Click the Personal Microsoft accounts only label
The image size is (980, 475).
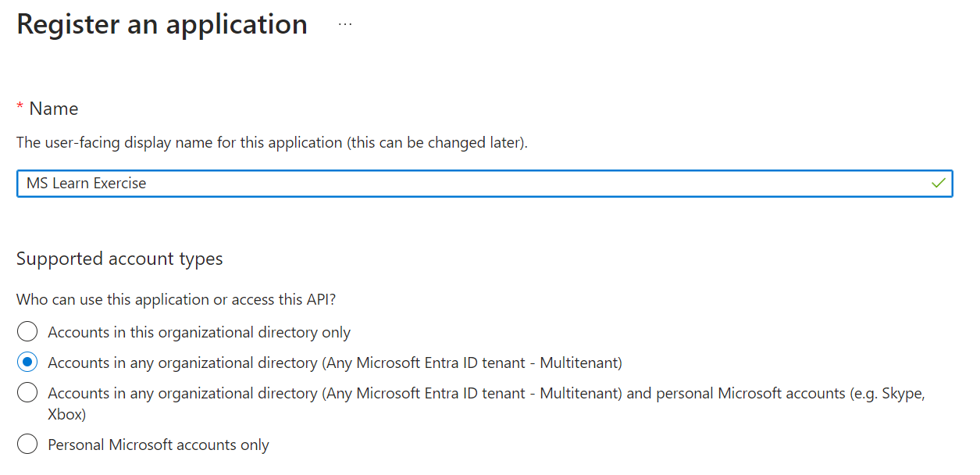(x=158, y=443)
